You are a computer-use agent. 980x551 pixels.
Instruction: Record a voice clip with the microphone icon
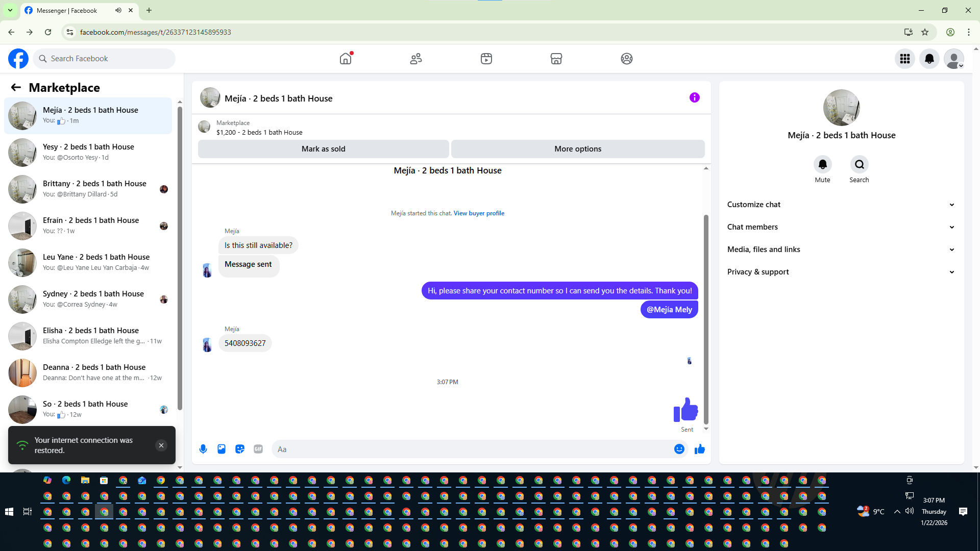point(203,449)
